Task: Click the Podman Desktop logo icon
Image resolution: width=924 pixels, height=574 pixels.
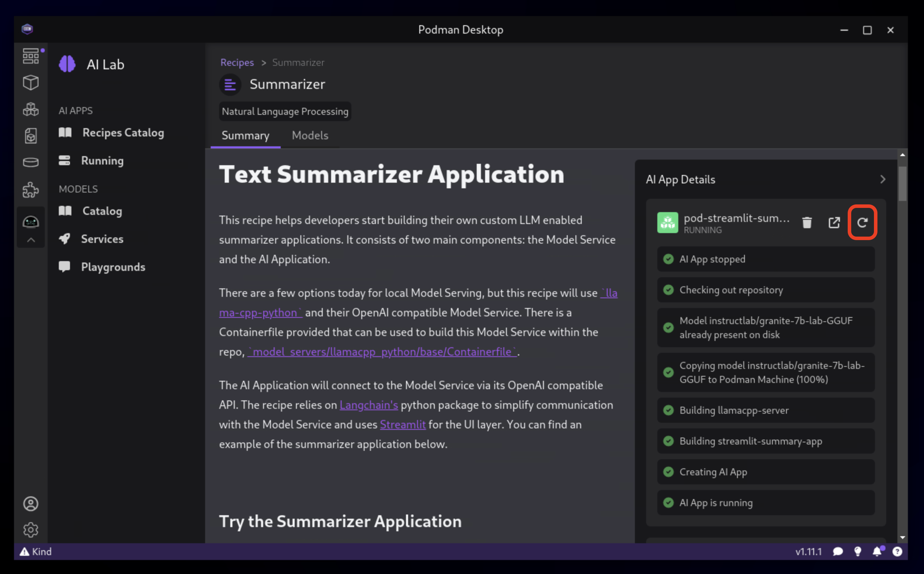Action: click(x=27, y=29)
